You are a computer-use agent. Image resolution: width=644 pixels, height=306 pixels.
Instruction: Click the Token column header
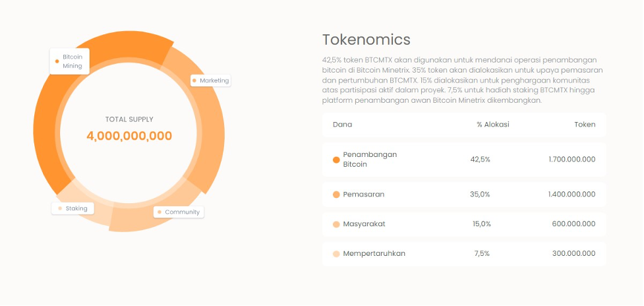coord(584,124)
